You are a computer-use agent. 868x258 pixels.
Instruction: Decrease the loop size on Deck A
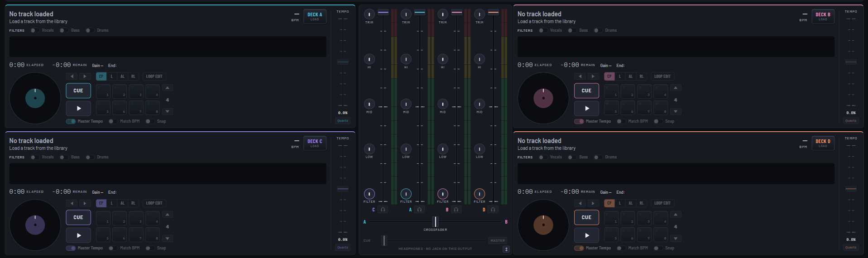point(168,111)
